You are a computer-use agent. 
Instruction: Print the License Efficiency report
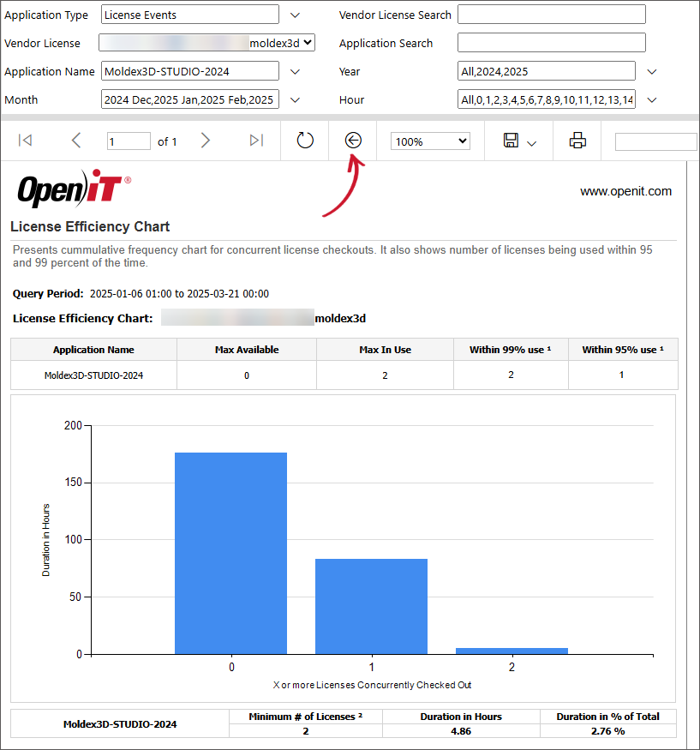point(577,141)
